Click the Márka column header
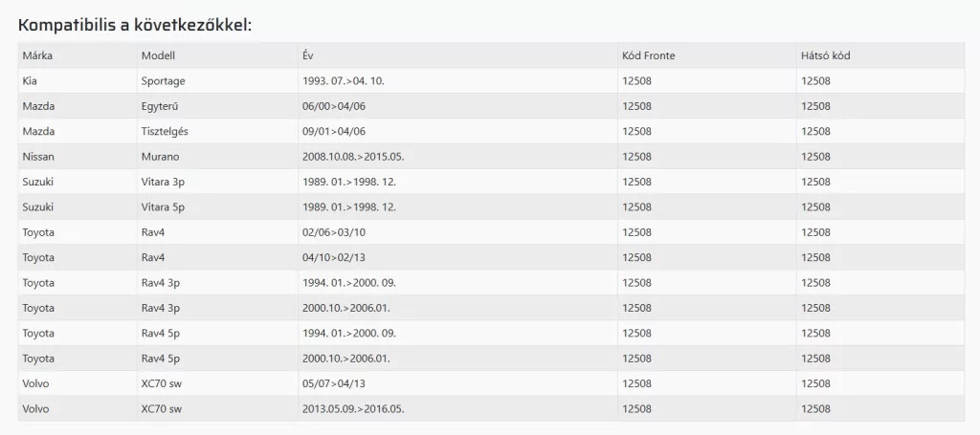This screenshot has width=980, height=435. pos(36,55)
